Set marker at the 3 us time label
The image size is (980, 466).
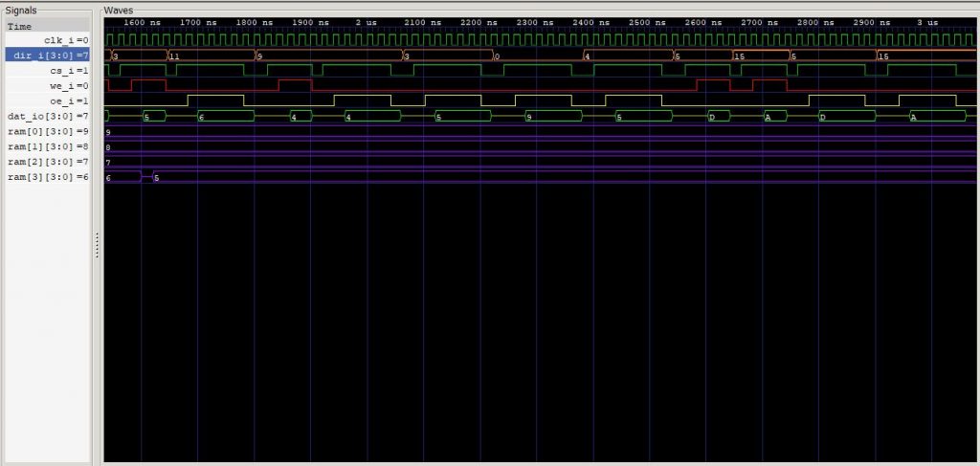pos(928,22)
